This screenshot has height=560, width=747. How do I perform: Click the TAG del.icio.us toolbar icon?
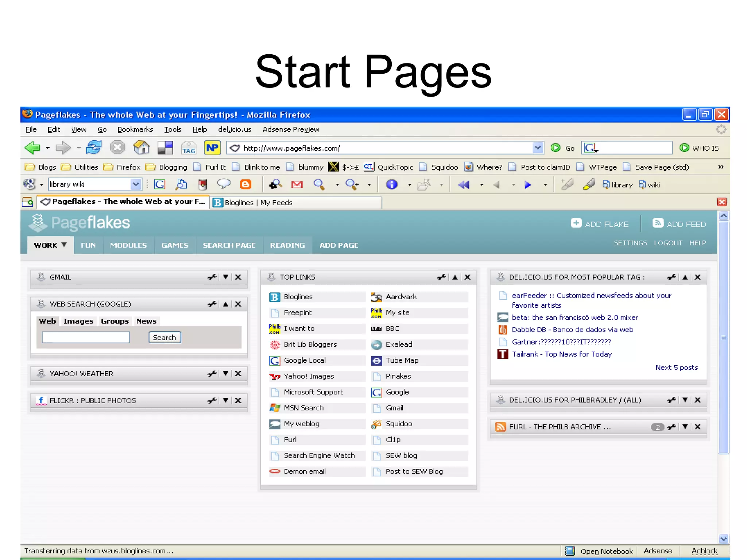(189, 148)
